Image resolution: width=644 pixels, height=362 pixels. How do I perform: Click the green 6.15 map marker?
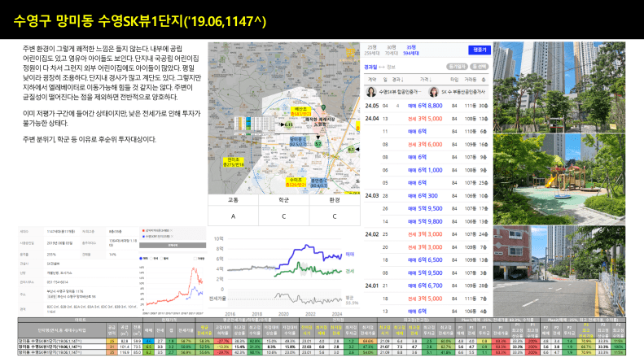click(x=289, y=124)
